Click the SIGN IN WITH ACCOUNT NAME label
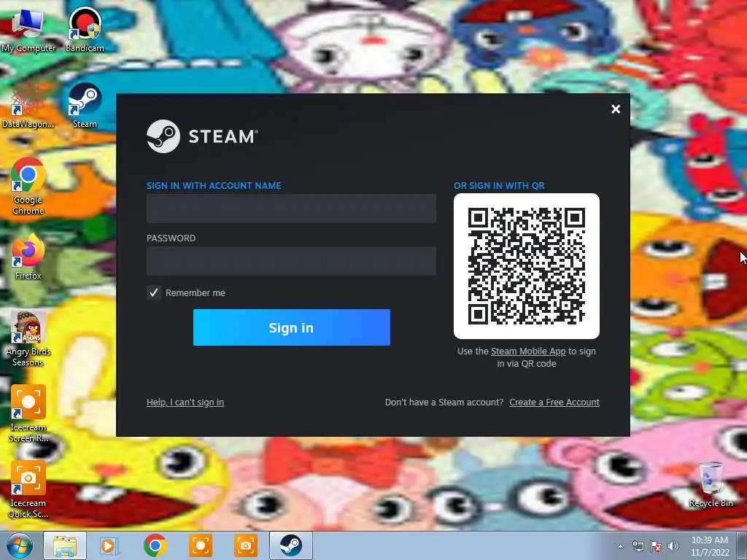This screenshot has height=560, width=747. 214,186
